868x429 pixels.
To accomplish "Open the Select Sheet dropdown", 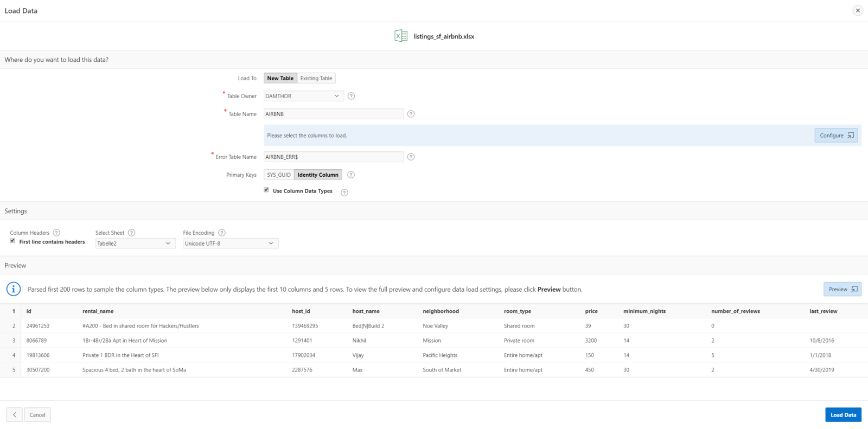I will click(135, 244).
